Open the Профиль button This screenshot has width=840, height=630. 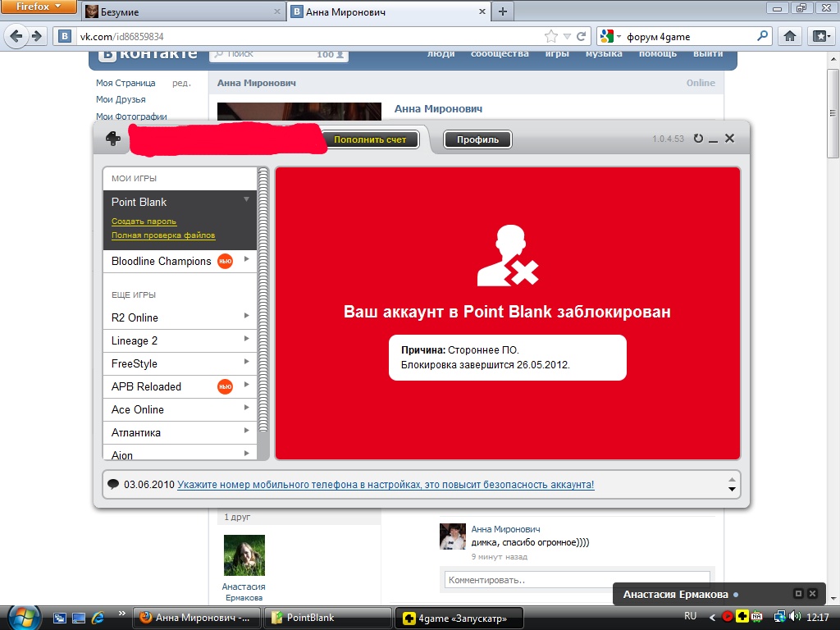[x=477, y=139]
